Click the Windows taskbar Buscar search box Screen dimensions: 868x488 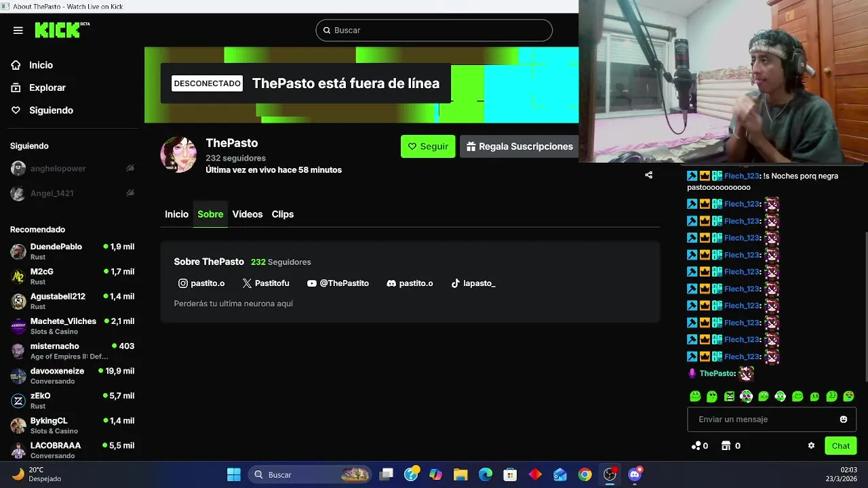click(x=310, y=474)
